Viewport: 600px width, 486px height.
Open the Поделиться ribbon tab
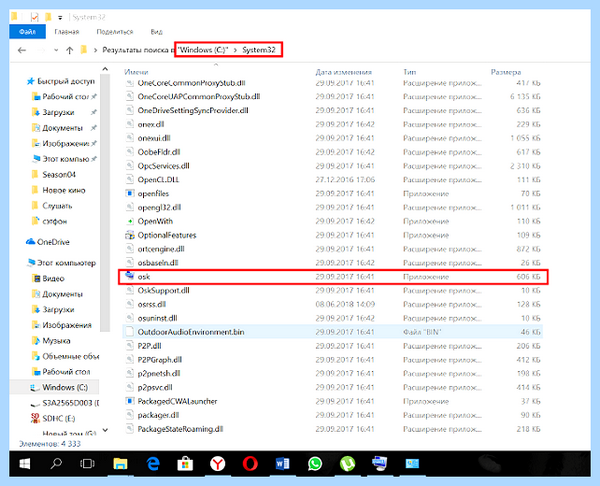click(115, 32)
